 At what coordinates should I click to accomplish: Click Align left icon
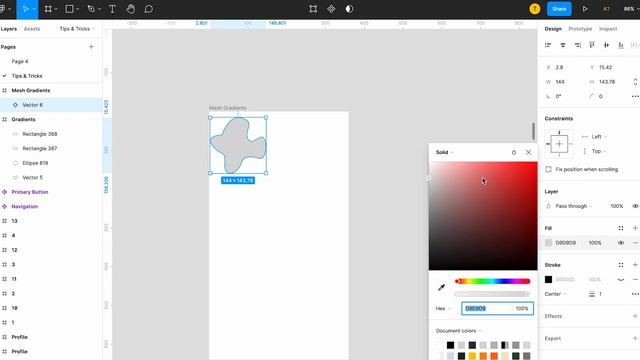(548, 45)
